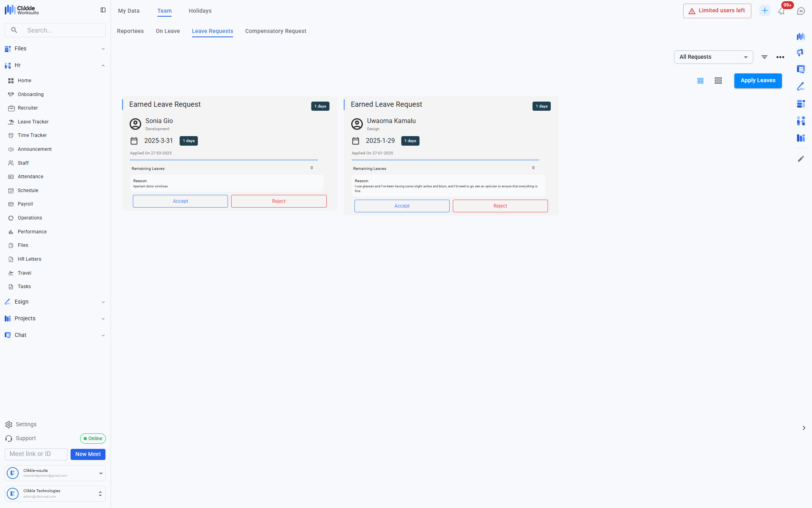Switch to list view layout
The image size is (812, 508).
coord(718,81)
